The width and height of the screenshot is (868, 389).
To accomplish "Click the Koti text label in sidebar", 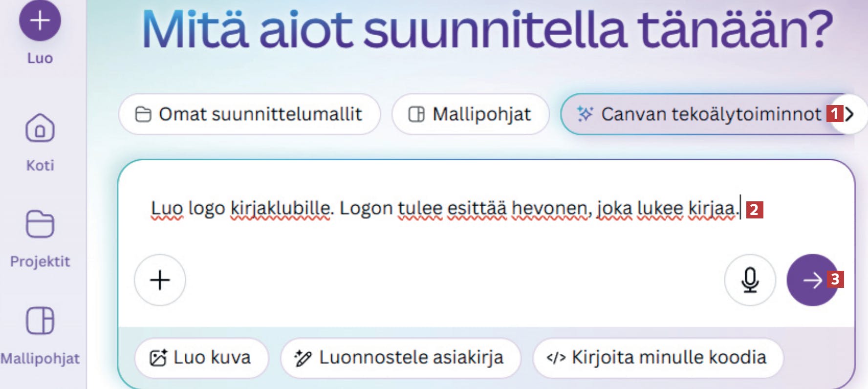I will point(40,165).
